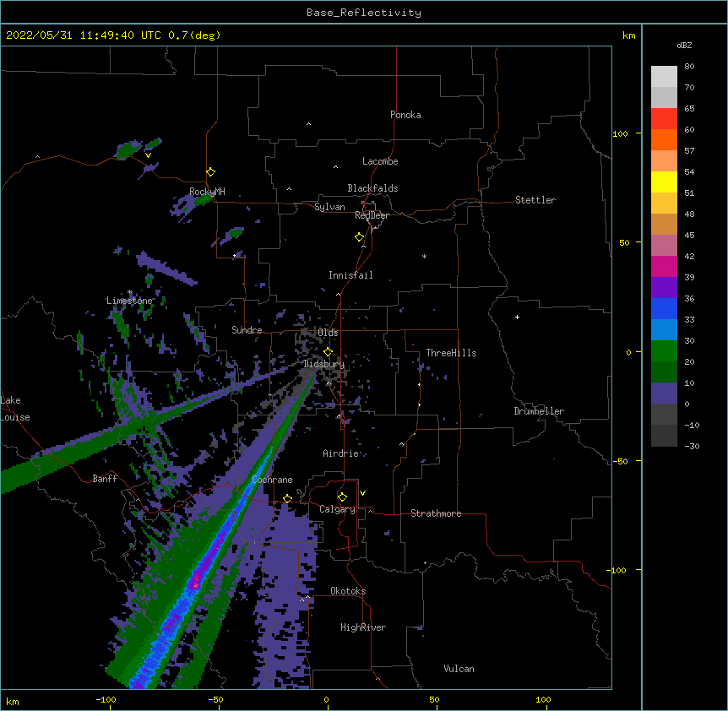Click the Airdrie city label
This screenshot has width=728, height=711.
point(341,453)
